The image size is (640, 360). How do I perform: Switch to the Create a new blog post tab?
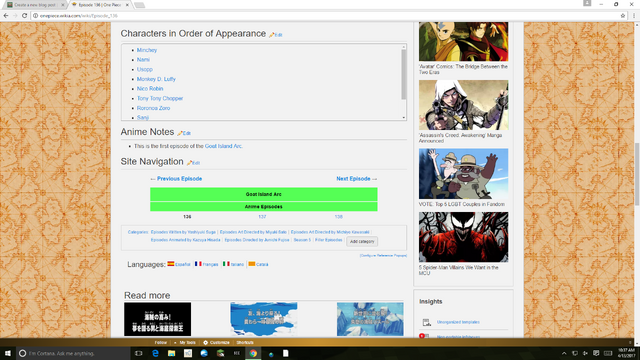pos(35,5)
